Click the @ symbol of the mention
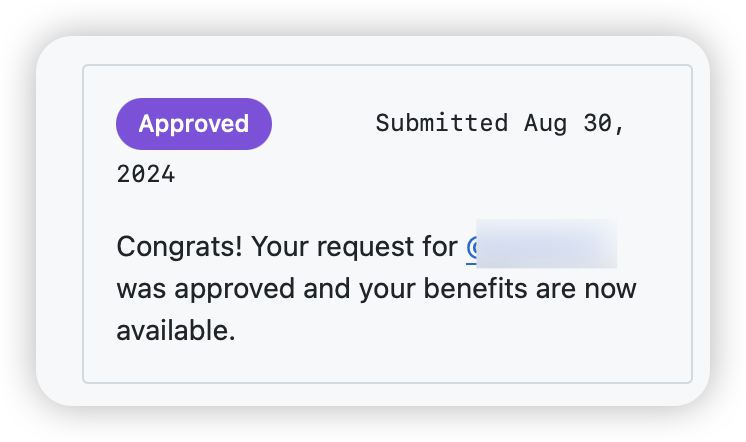The width and height of the screenshot is (746, 442). pos(472,247)
